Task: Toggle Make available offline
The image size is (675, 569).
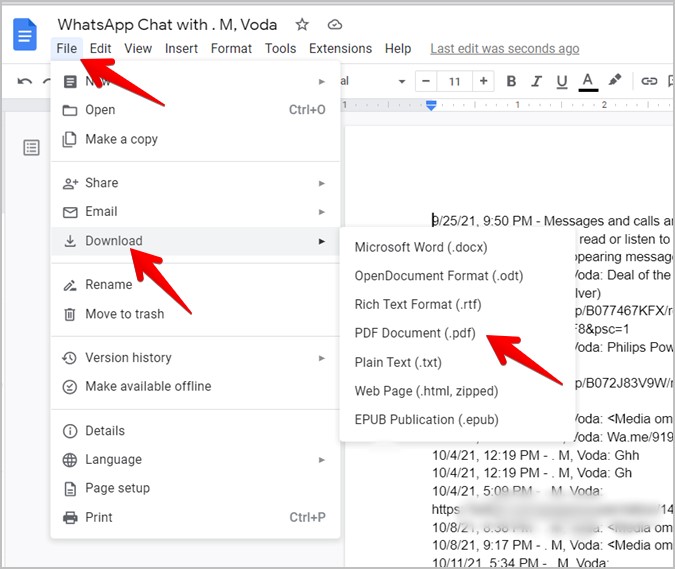Action: click(148, 386)
